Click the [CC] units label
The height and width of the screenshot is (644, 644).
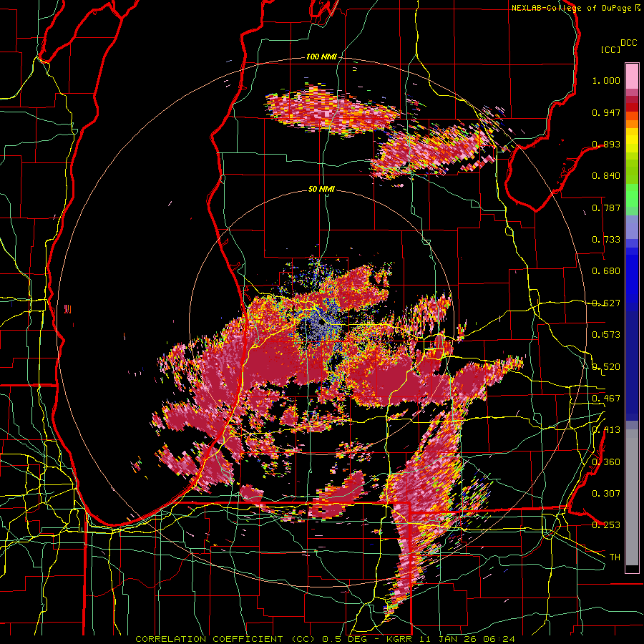coord(610,49)
